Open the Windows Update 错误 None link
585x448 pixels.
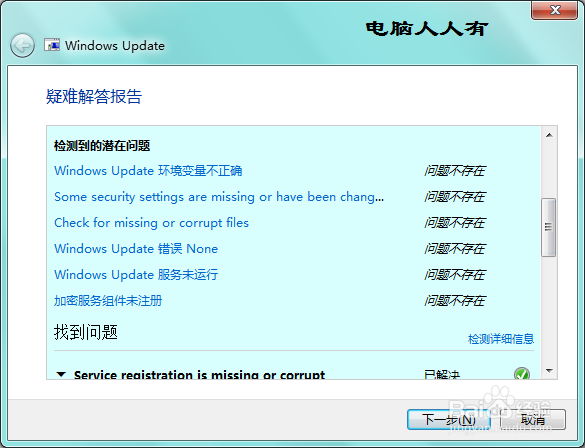click(136, 249)
